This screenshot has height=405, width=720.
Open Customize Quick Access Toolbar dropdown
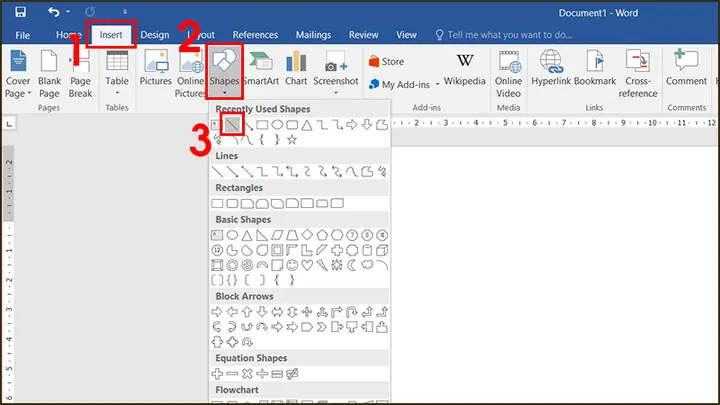125,11
